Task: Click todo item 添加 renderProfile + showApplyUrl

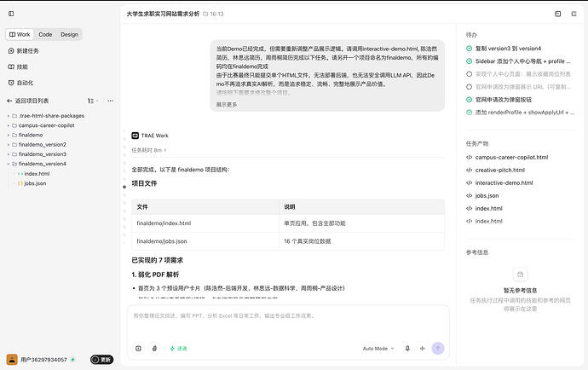Action: (525, 113)
